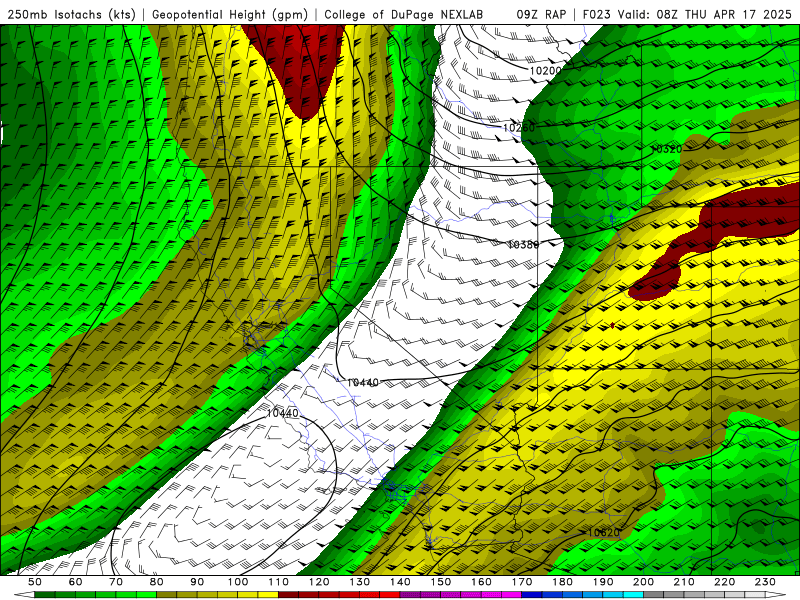Click the dark gray swatch just after 200
800x600 pixels.
pos(654,595)
